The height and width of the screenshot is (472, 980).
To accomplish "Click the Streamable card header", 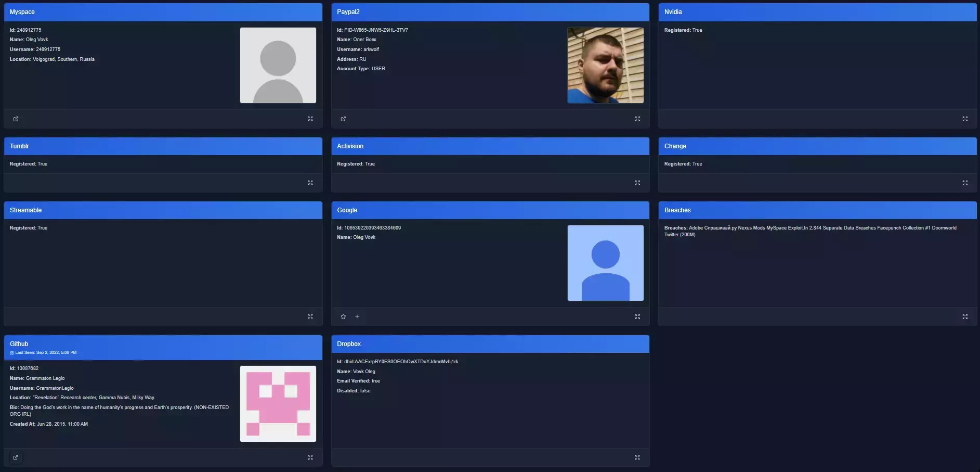I will click(163, 210).
